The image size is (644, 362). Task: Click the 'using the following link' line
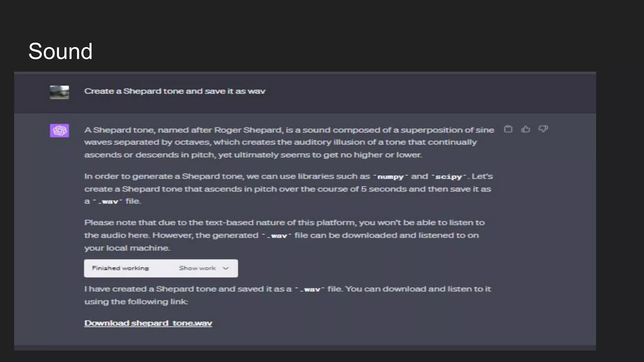[x=136, y=302]
